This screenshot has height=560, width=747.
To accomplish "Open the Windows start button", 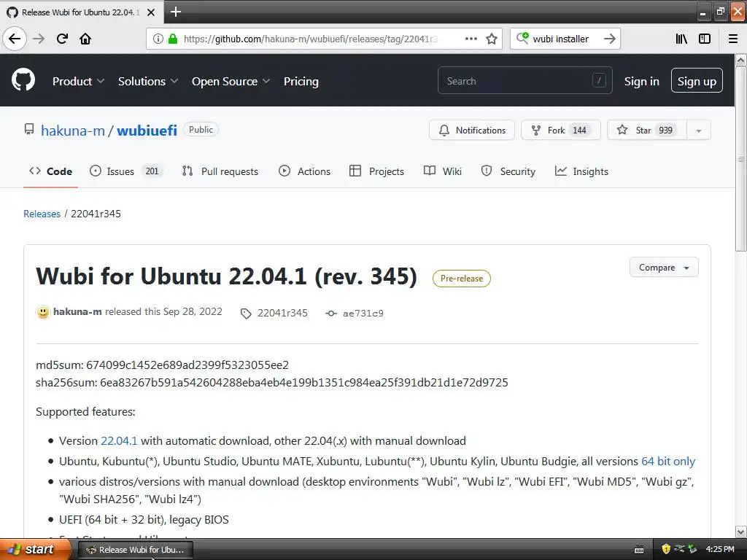I will (35, 549).
